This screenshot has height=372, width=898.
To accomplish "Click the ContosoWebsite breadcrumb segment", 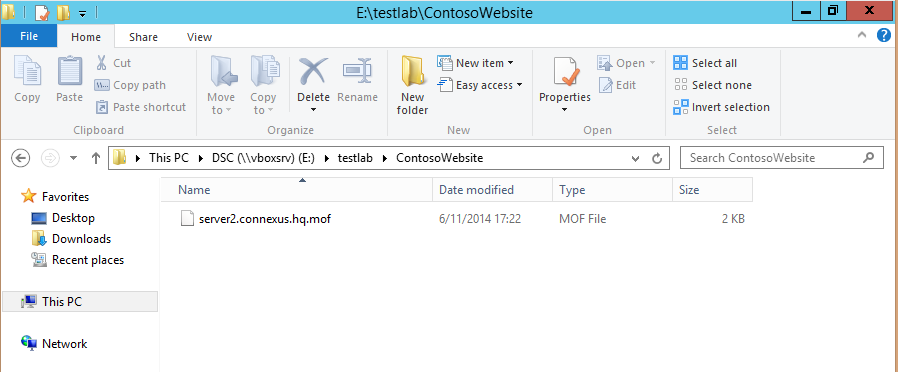I will tap(439, 158).
